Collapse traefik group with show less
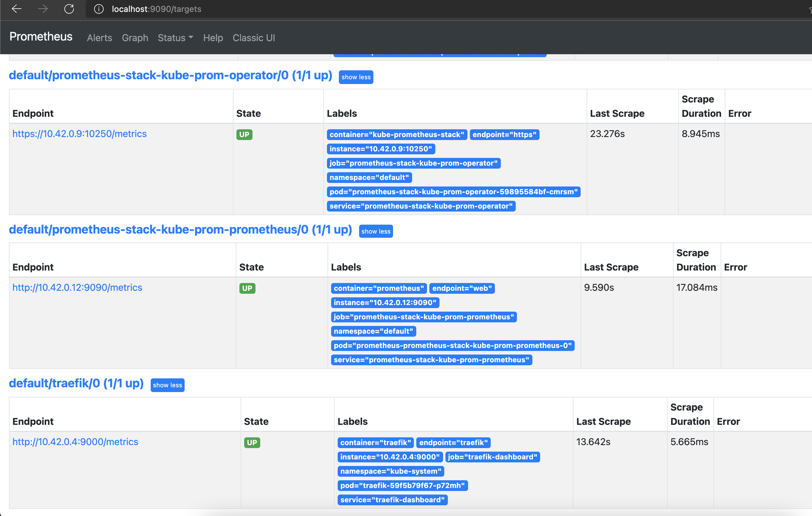Screen dimensions: 812x516 point(168,385)
